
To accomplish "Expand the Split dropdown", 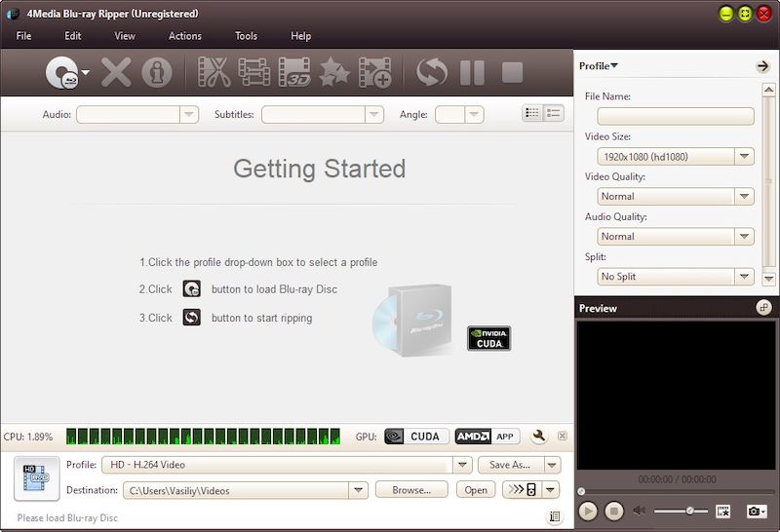I will [744, 277].
